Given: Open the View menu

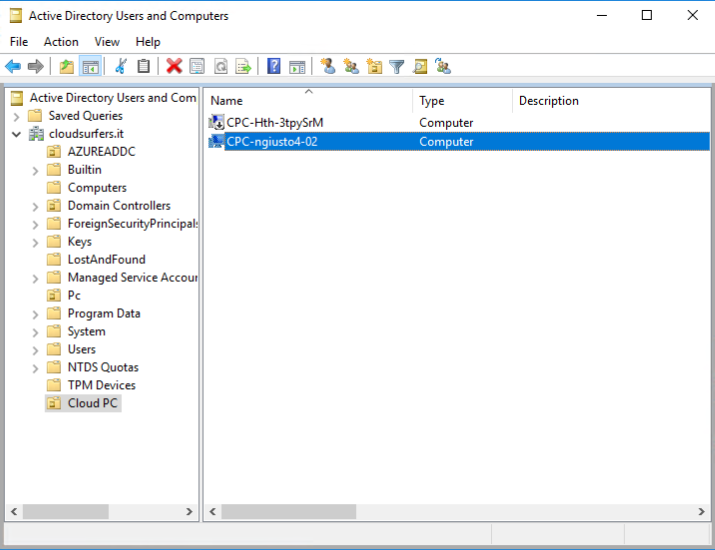Looking at the screenshot, I should click(107, 42).
